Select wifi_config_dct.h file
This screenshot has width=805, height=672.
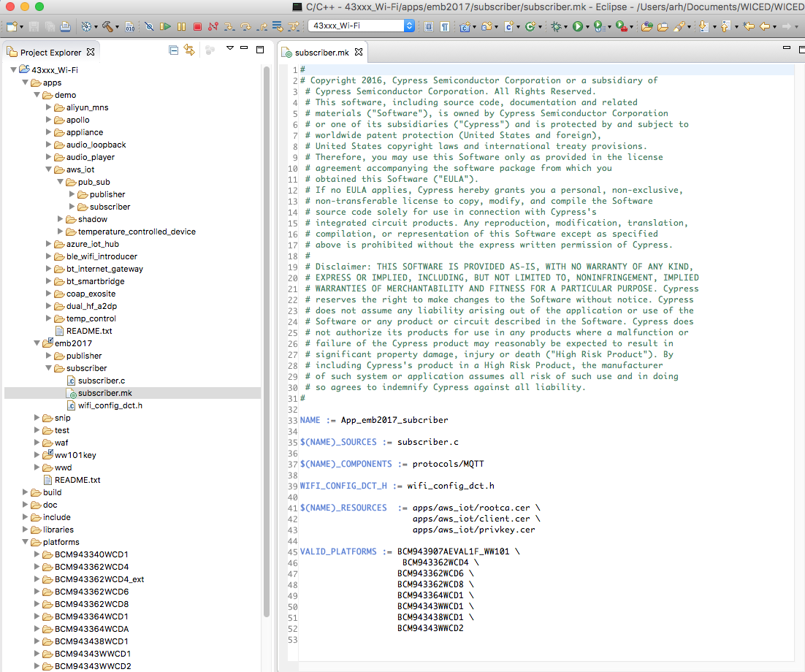click(x=110, y=405)
